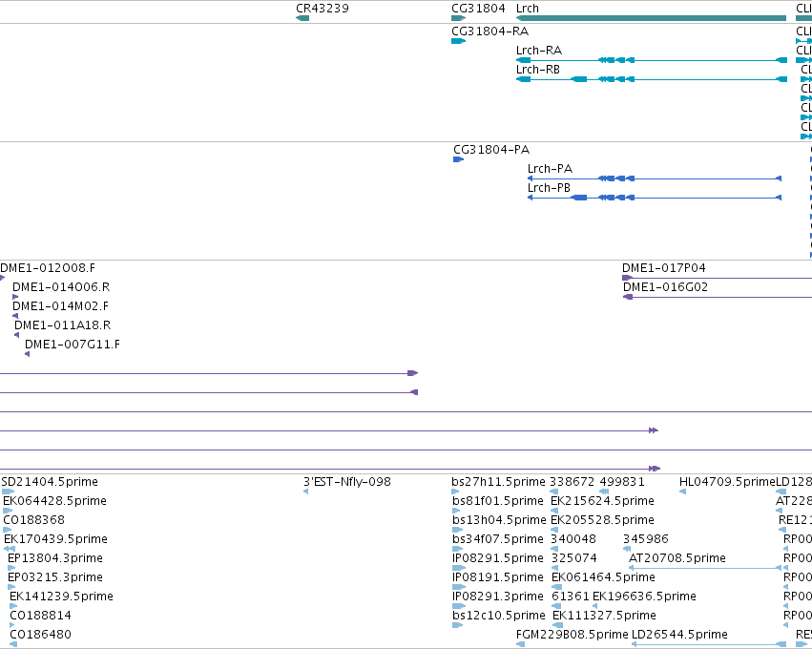Select the DME1-012O08.F clone label
Screen dimensions: 812x649
click(x=48, y=268)
